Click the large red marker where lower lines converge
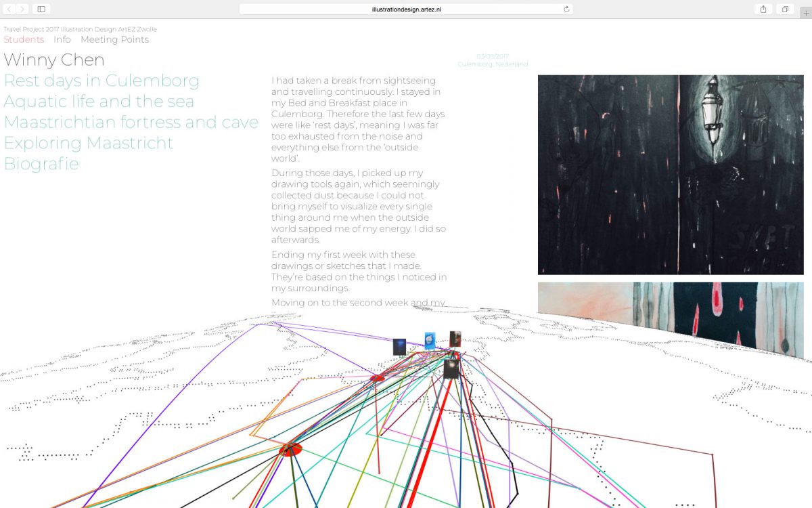The image size is (812, 508). click(x=290, y=449)
